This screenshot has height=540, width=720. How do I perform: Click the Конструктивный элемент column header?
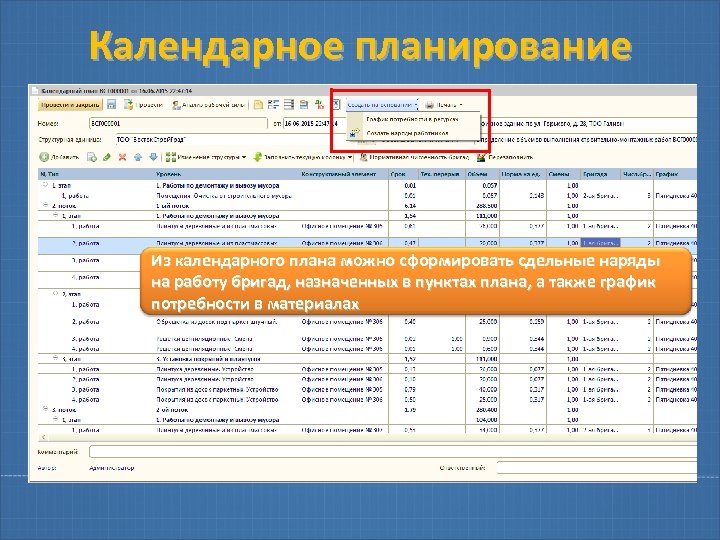pyautogui.click(x=344, y=174)
